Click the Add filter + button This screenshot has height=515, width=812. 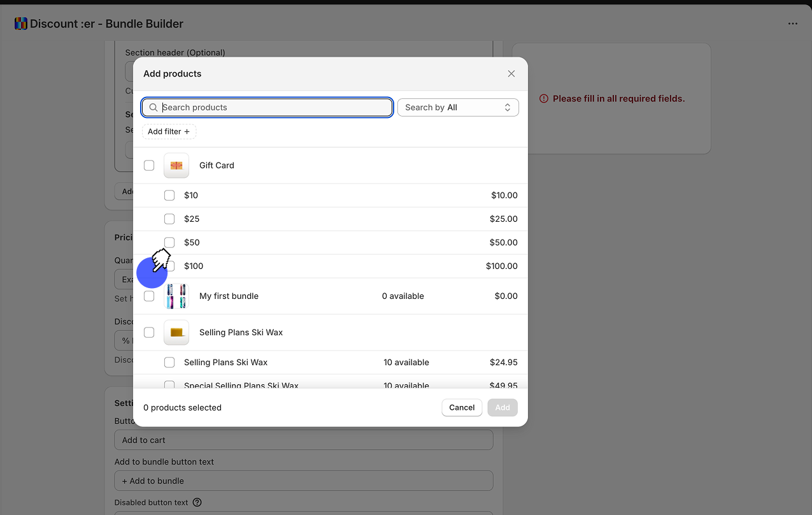(169, 132)
